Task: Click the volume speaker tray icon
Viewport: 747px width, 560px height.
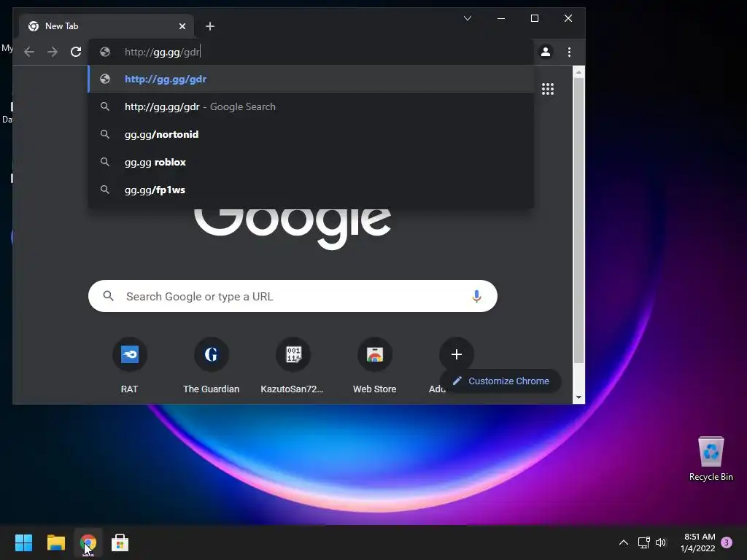Action: point(661,542)
